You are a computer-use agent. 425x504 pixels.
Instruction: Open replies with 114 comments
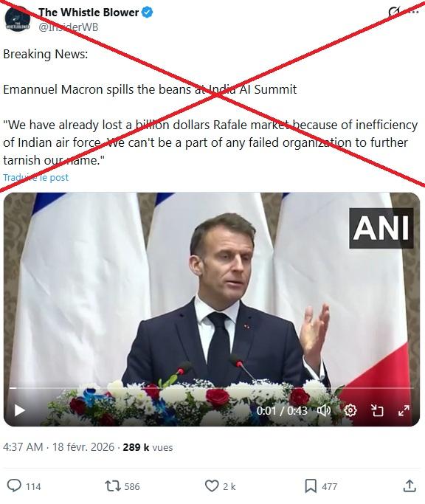24,486
